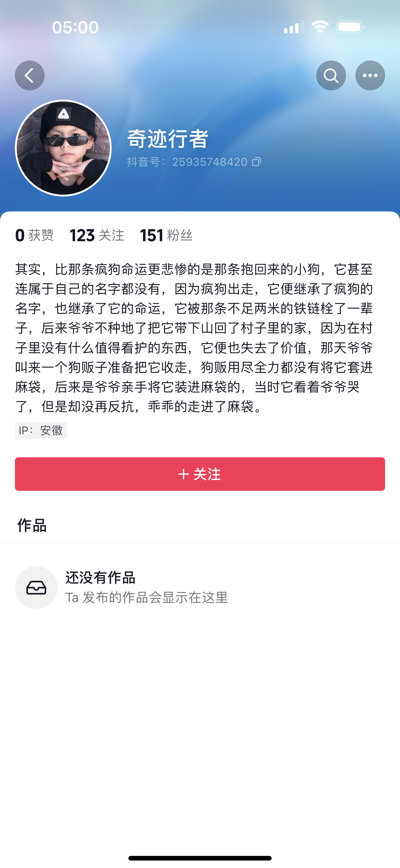Viewport: 400px width, 868px height.
Task: View the 123 关注 following list
Action: [97, 235]
